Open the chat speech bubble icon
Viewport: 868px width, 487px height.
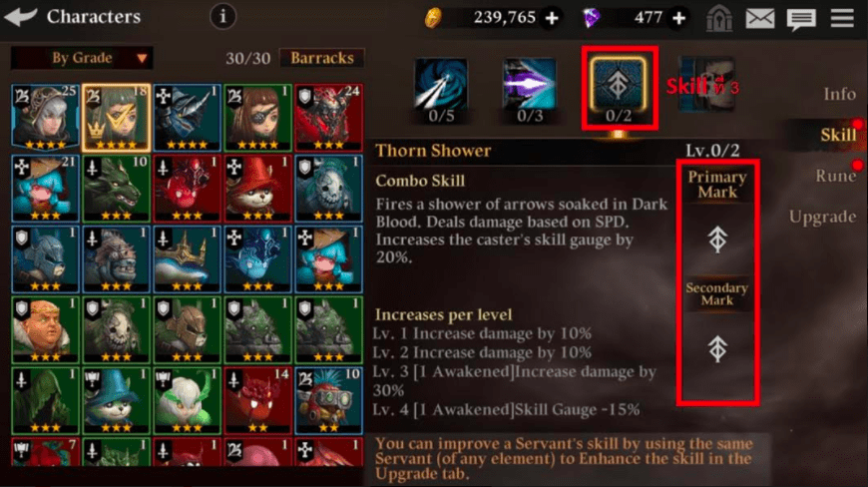click(x=801, y=19)
